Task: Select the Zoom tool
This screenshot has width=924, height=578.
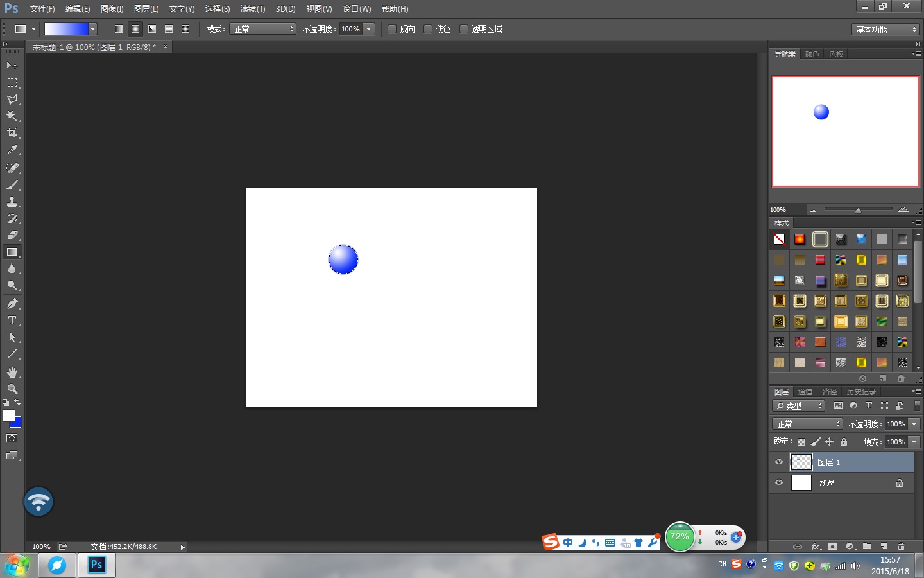Action: point(12,389)
